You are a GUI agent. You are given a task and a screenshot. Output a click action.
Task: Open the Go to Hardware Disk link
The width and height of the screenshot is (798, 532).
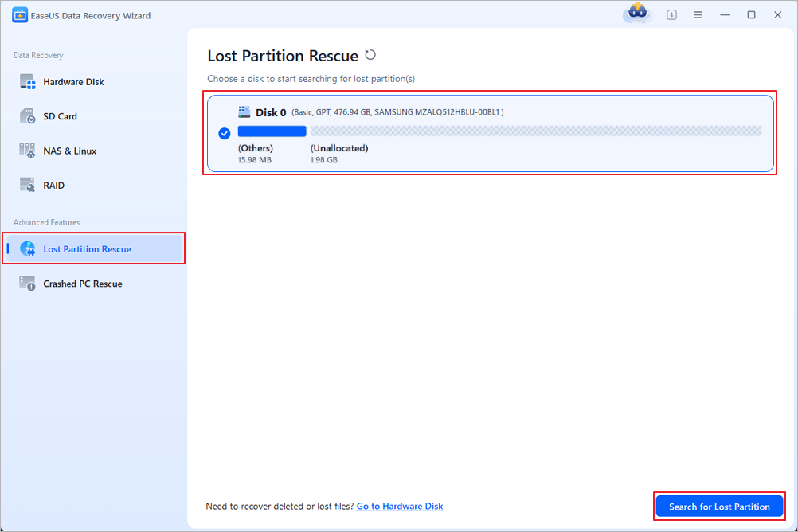[399, 506]
